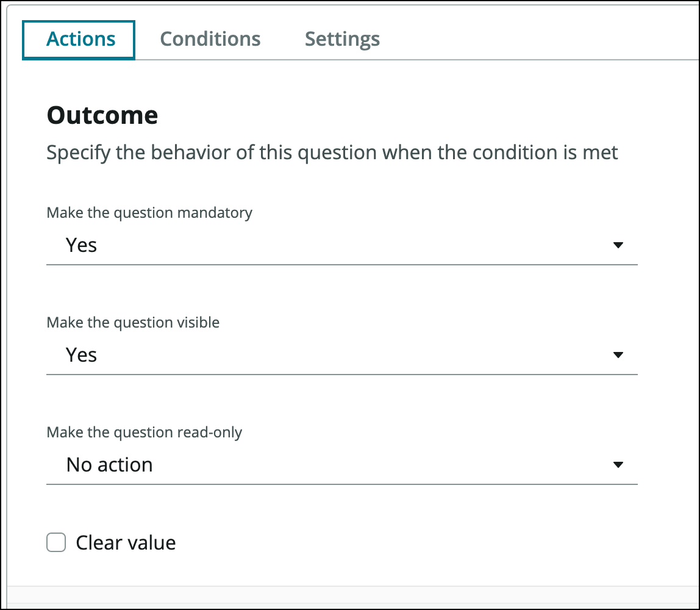Screen dimensions: 700x610
Task: Click the arrow icon of mandatory dropdown
Action: pyautogui.click(x=618, y=245)
